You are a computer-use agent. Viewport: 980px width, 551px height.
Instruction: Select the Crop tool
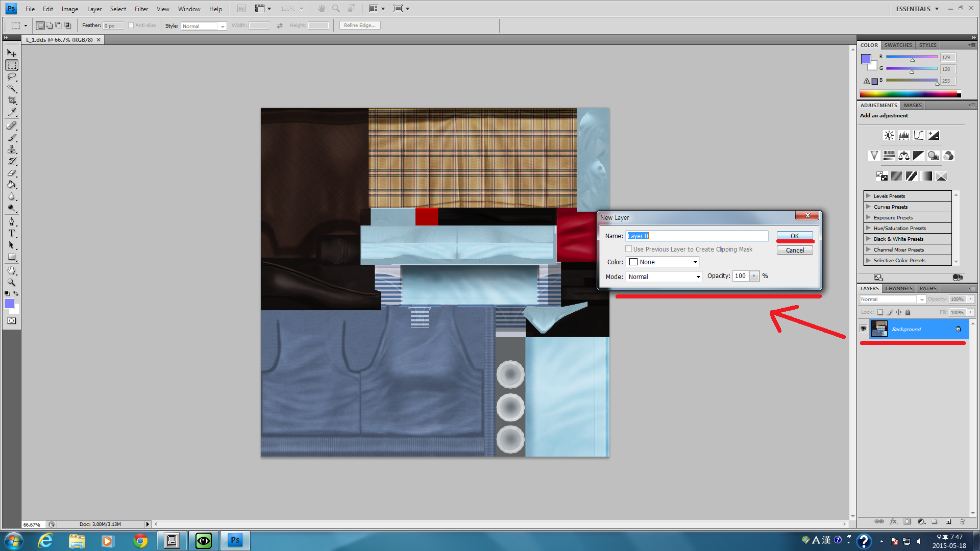tap(12, 101)
